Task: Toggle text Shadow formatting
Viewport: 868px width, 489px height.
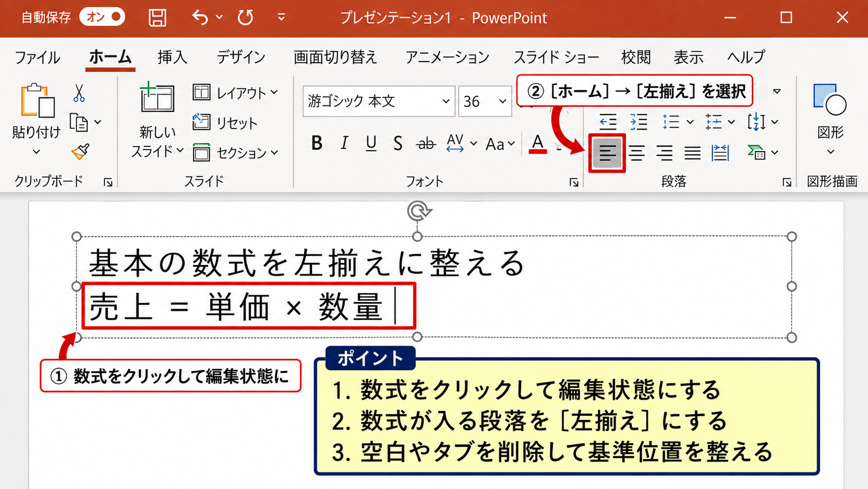Action: coord(398,143)
